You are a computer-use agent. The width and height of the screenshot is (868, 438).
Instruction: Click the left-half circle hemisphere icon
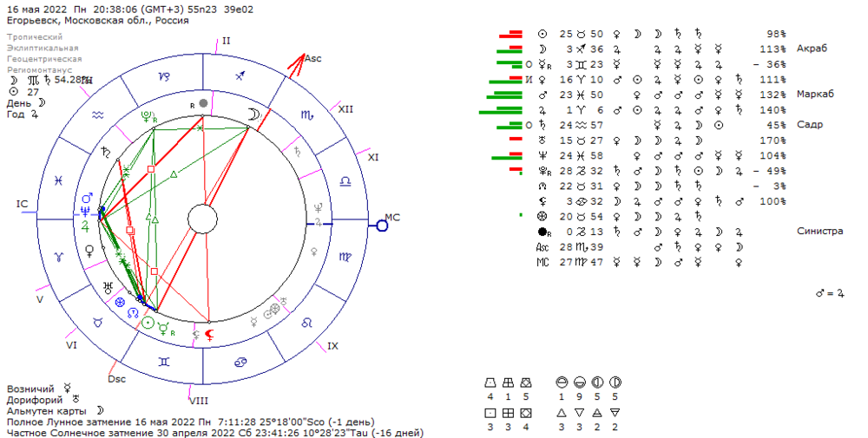[x=597, y=382]
